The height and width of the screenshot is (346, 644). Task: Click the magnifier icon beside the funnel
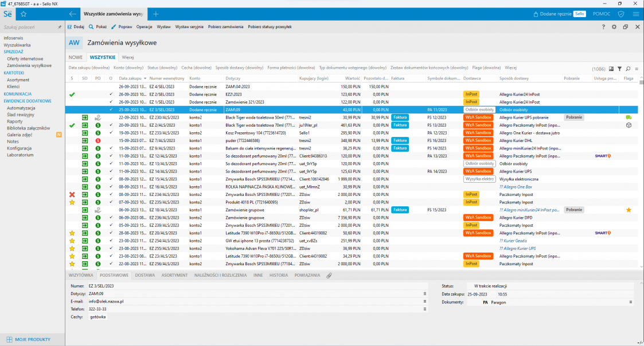pyautogui.click(x=628, y=68)
